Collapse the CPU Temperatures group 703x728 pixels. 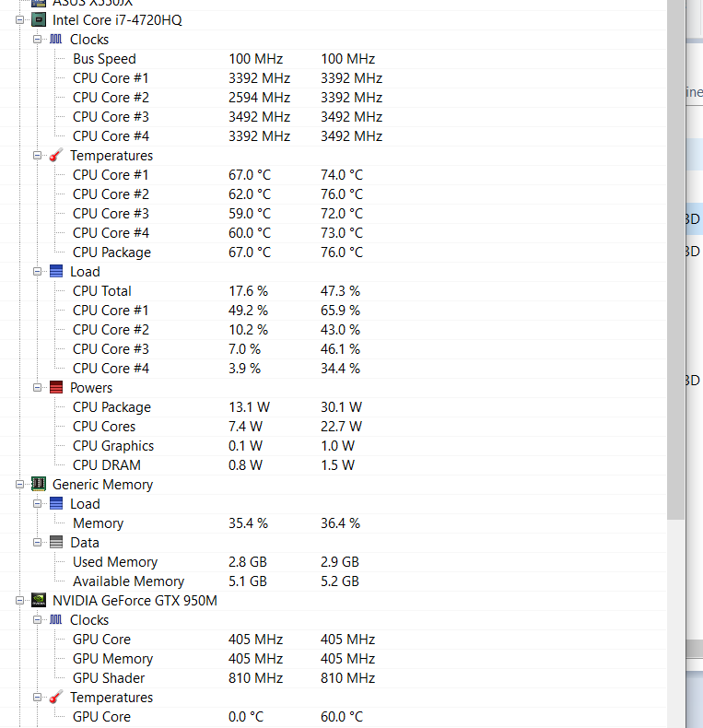pos(37,156)
